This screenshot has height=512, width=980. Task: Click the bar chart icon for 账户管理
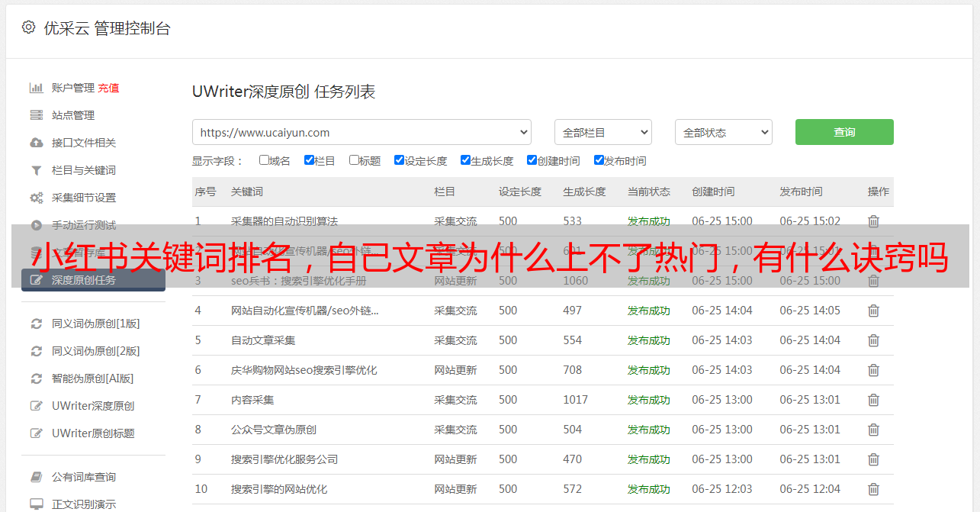(x=36, y=88)
